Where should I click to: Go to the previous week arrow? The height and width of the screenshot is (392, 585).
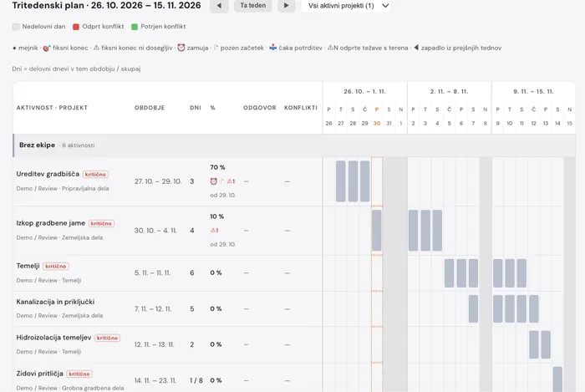219,6
